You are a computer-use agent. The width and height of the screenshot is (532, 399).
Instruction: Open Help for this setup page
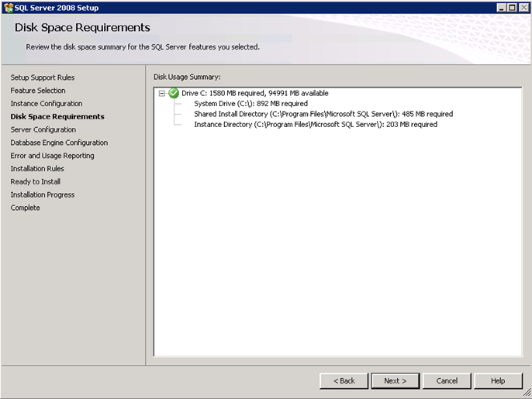click(498, 380)
